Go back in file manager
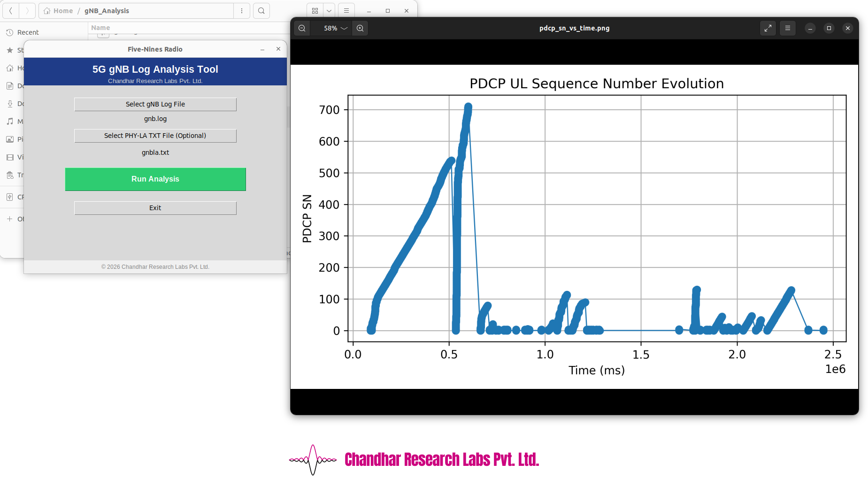Image resolution: width=868 pixels, height=494 pixels. tap(11, 11)
